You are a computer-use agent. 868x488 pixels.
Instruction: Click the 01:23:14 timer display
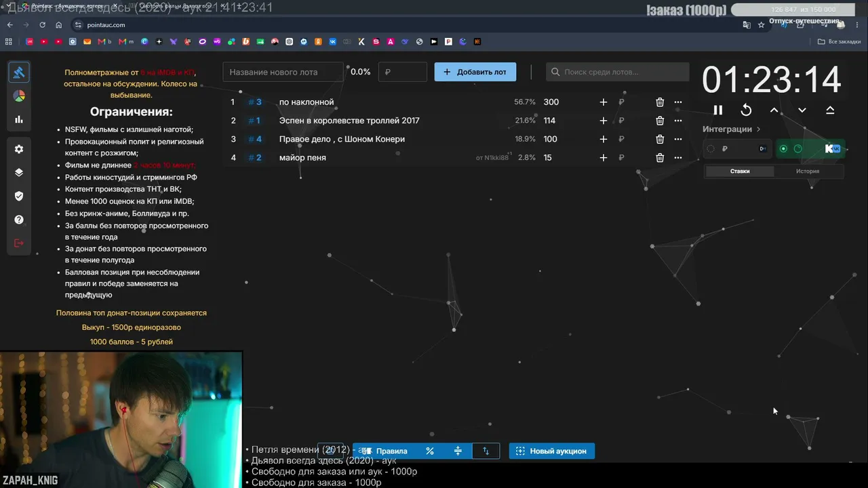[772, 80]
